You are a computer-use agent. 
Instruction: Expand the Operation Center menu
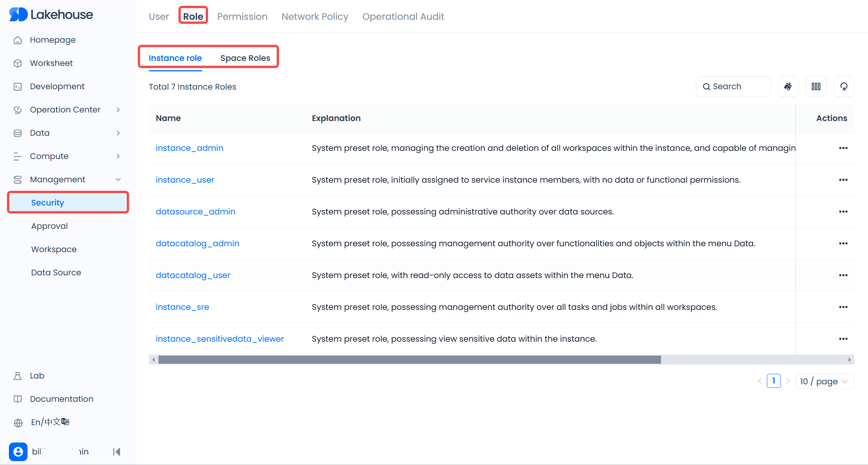point(65,110)
